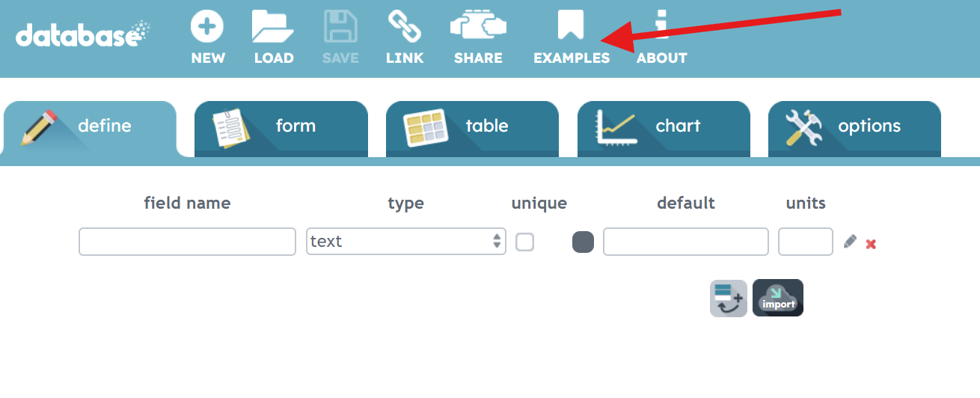Click the pencil edit icon beside units

[850, 242]
